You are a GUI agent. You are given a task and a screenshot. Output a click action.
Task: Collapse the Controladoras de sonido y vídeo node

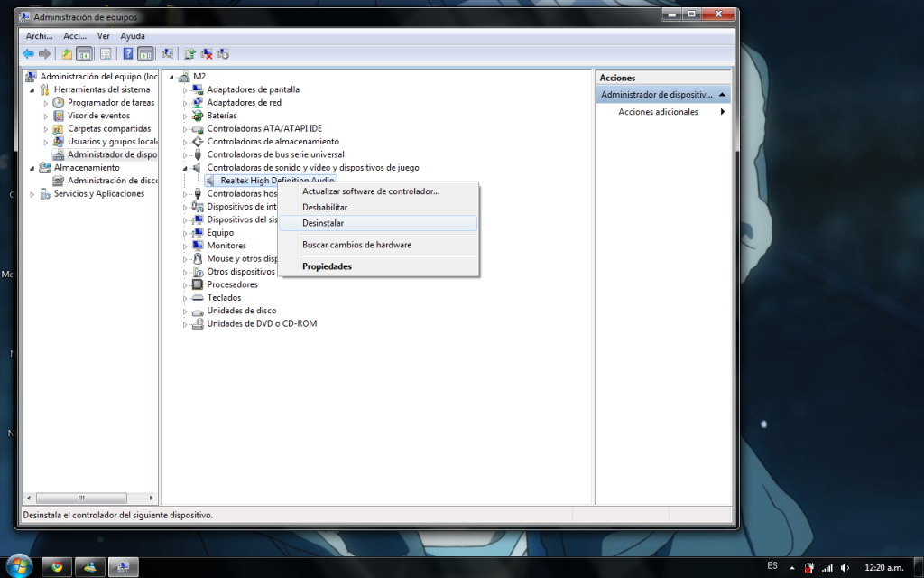[184, 168]
